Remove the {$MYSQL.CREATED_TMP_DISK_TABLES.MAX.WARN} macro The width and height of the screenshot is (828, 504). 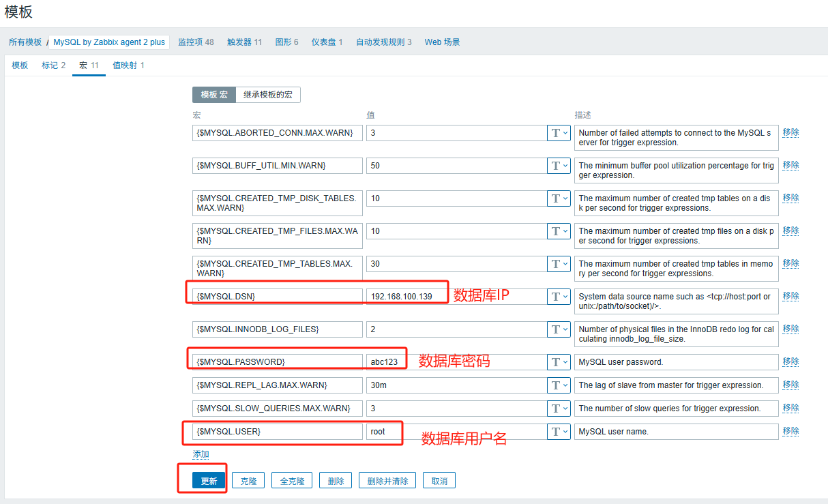pyautogui.click(x=790, y=198)
